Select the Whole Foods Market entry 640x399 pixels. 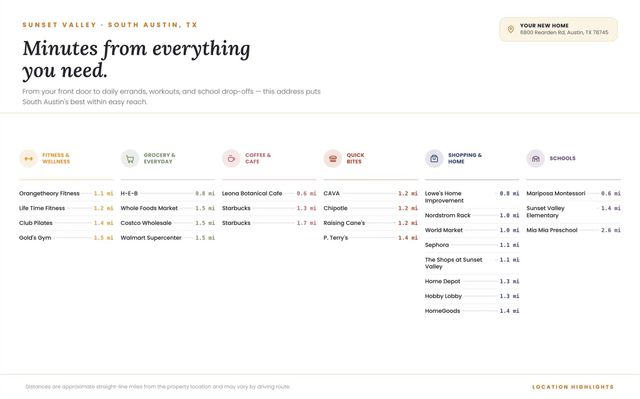pyautogui.click(x=168, y=208)
